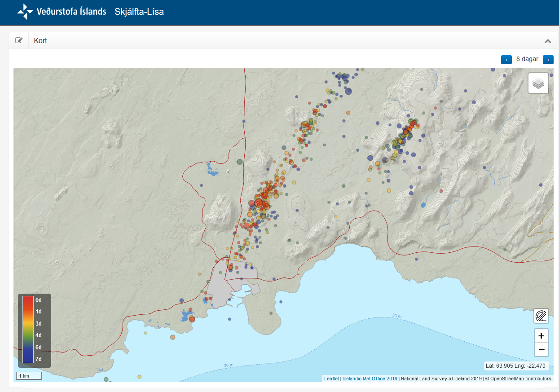The image size is (559, 392).
Task: Zoom out on the map
Action: [x=541, y=349]
